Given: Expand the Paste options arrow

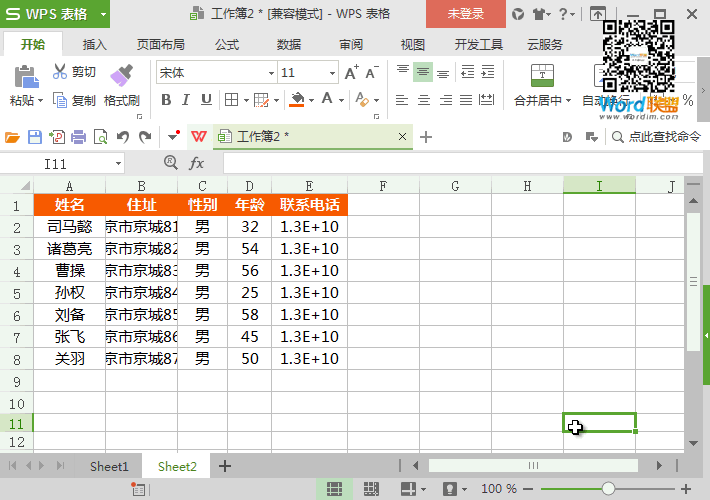Looking at the screenshot, I should 40,101.
